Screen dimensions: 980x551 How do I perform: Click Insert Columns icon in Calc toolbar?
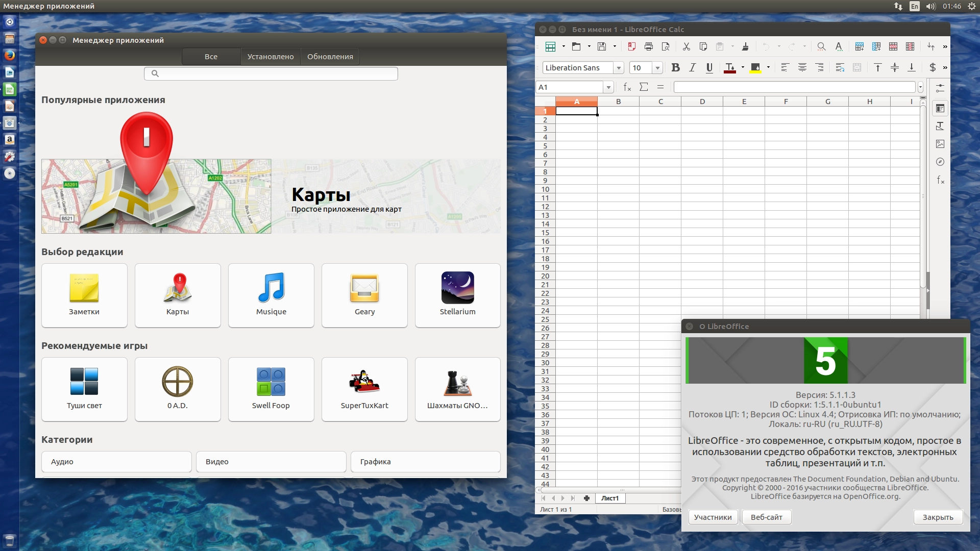click(x=876, y=46)
